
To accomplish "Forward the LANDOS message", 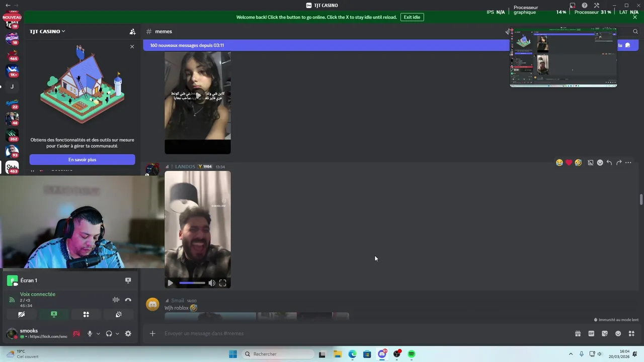I will (x=619, y=162).
